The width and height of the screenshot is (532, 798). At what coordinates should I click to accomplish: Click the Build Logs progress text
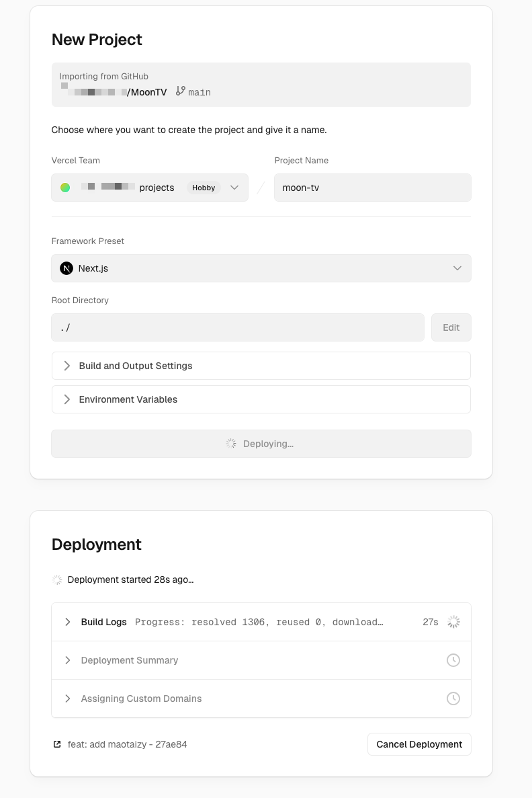[x=259, y=622]
